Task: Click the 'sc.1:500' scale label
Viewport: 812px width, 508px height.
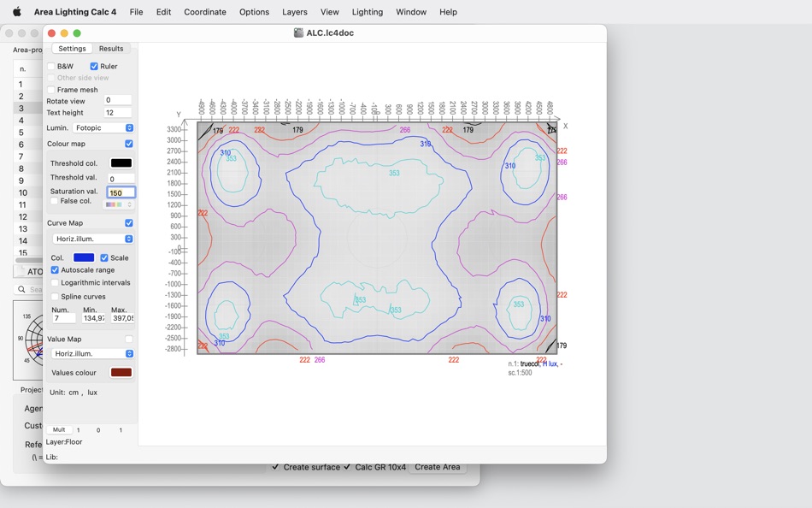Action: click(520, 373)
